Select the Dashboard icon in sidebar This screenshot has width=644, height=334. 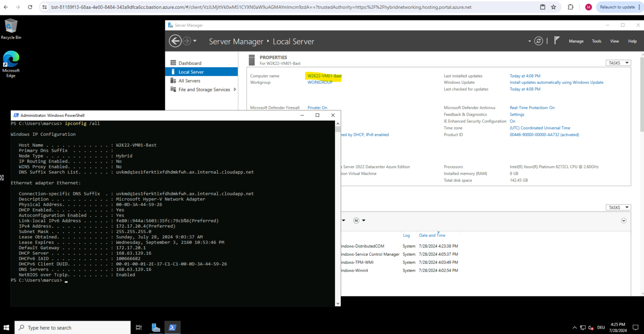coord(174,63)
